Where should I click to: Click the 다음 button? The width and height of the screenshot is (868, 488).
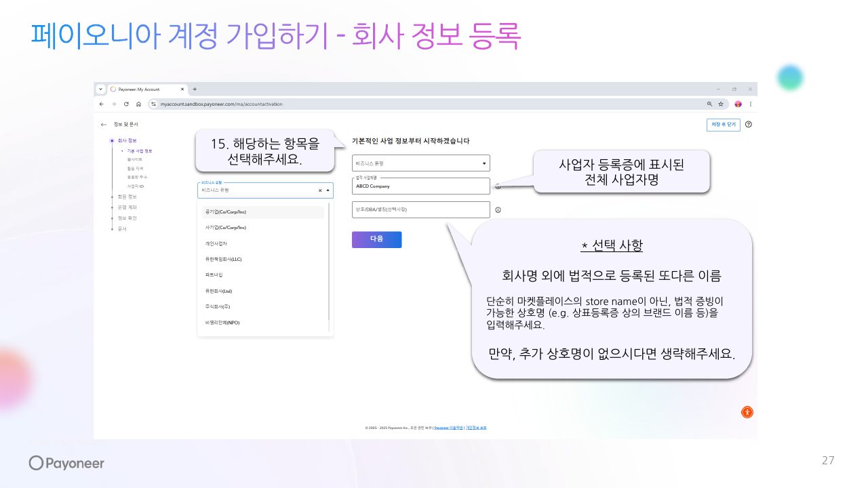tap(376, 239)
